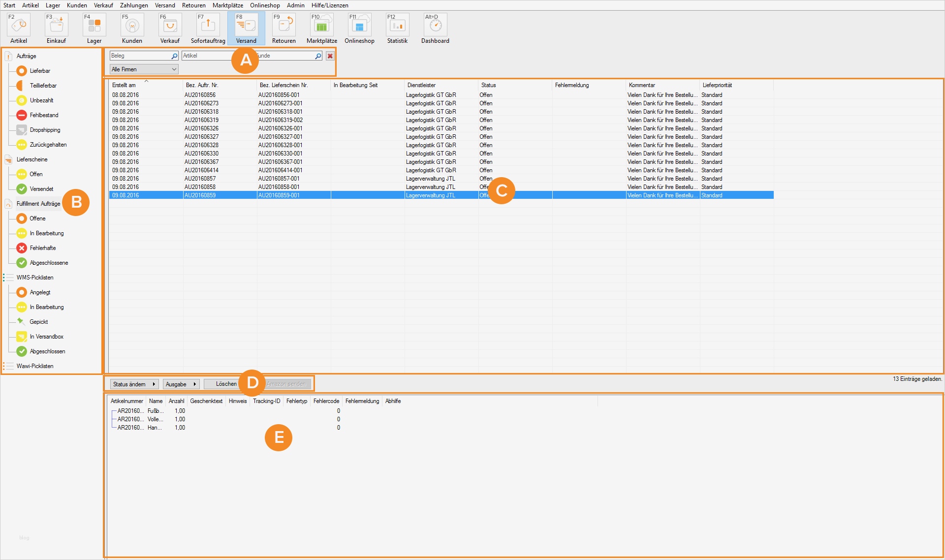Select the row for order AU201606330
This screenshot has width=945, height=560.
pos(201,154)
